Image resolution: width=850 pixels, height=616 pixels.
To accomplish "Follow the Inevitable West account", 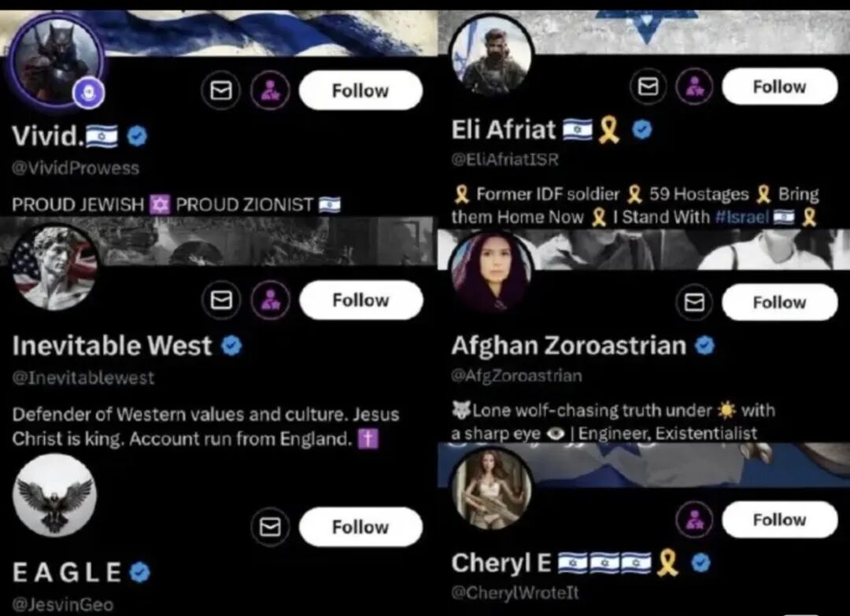I will coord(360,300).
